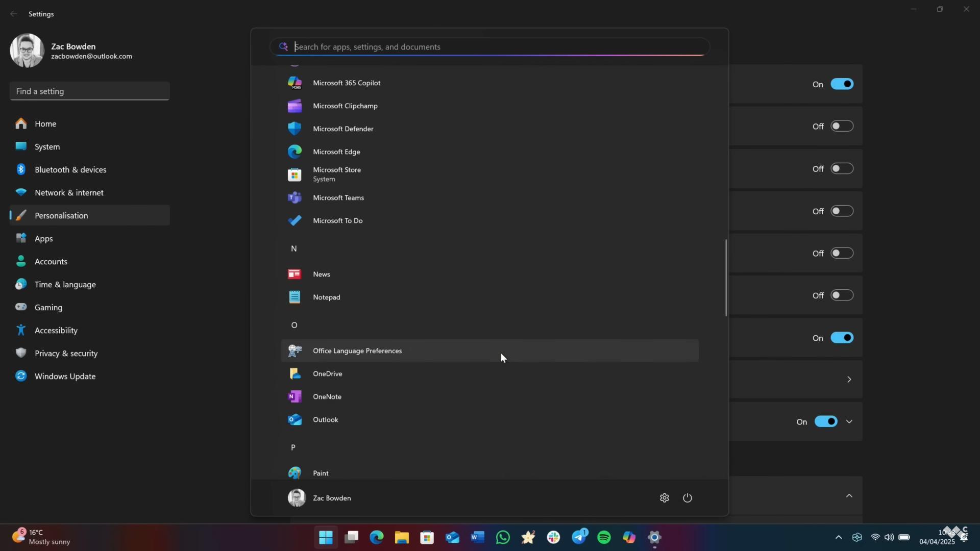Open Apps settings category

click(x=90, y=238)
